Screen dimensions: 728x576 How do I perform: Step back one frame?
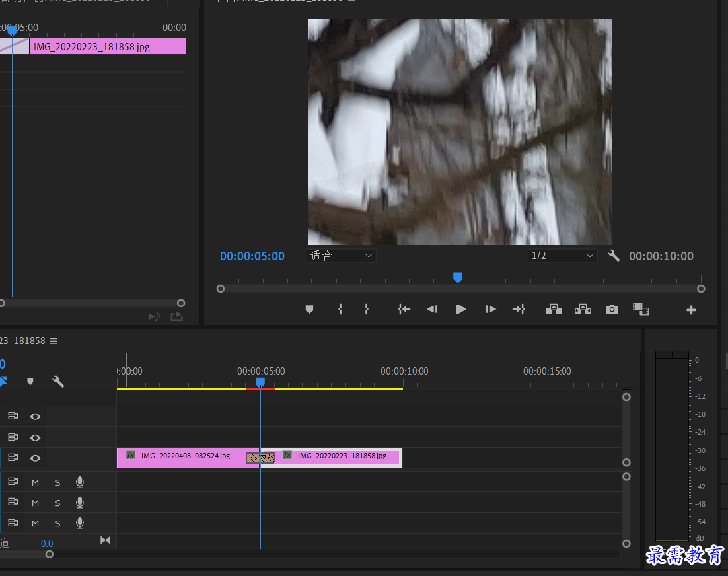tap(432, 309)
